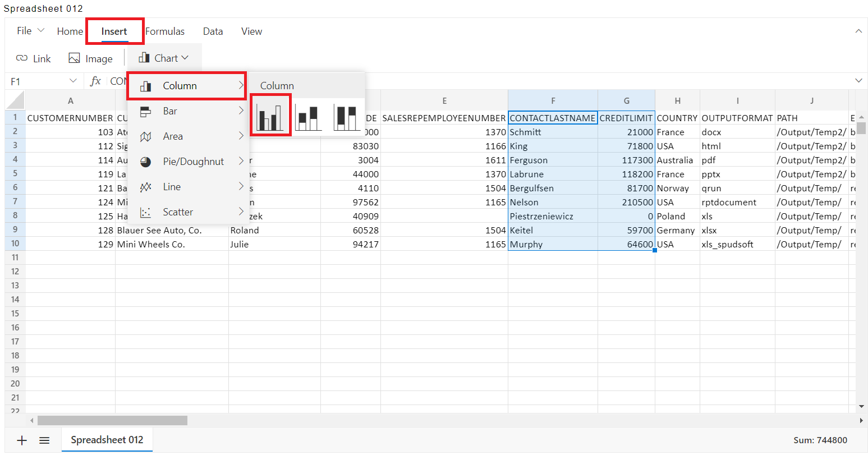Select the clustered column chart thumbnail
868x455 pixels.
click(x=270, y=117)
